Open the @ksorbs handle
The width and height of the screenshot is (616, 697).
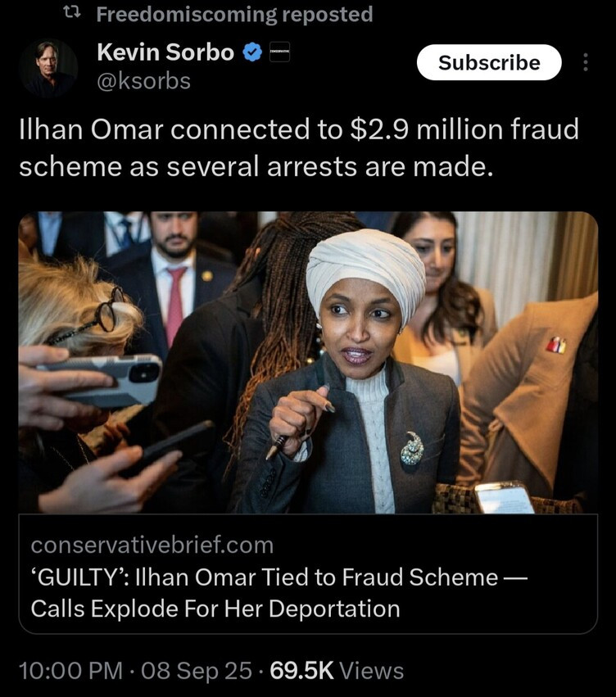[143, 81]
